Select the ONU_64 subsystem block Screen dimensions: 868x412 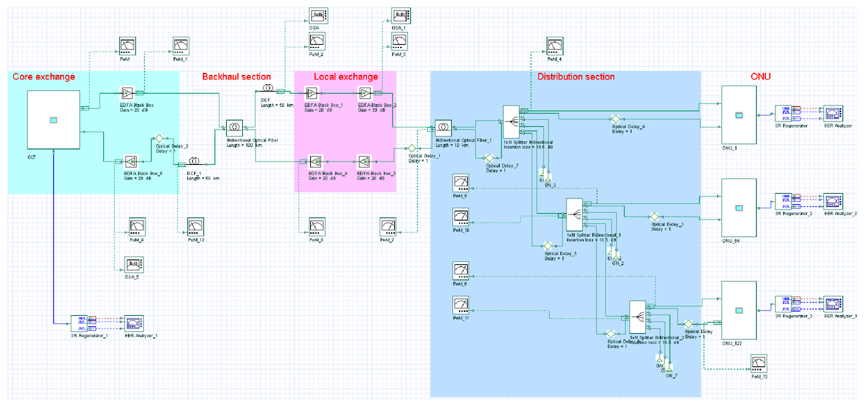point(739,208)
